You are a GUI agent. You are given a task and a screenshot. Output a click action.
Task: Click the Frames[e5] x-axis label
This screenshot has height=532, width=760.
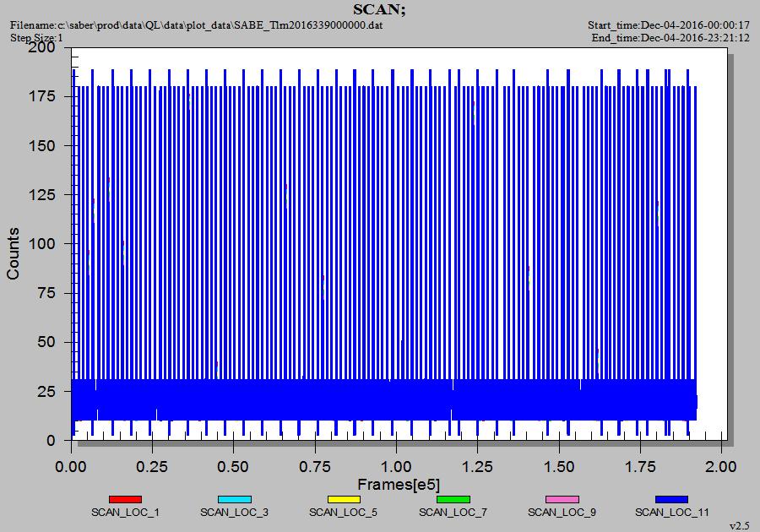399,485
